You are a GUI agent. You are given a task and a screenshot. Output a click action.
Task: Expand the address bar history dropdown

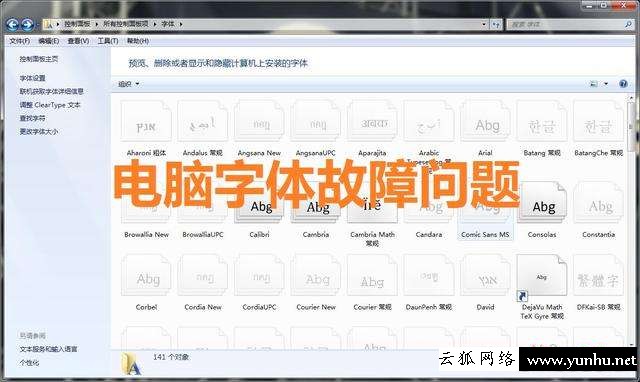[x=484, y=24]
